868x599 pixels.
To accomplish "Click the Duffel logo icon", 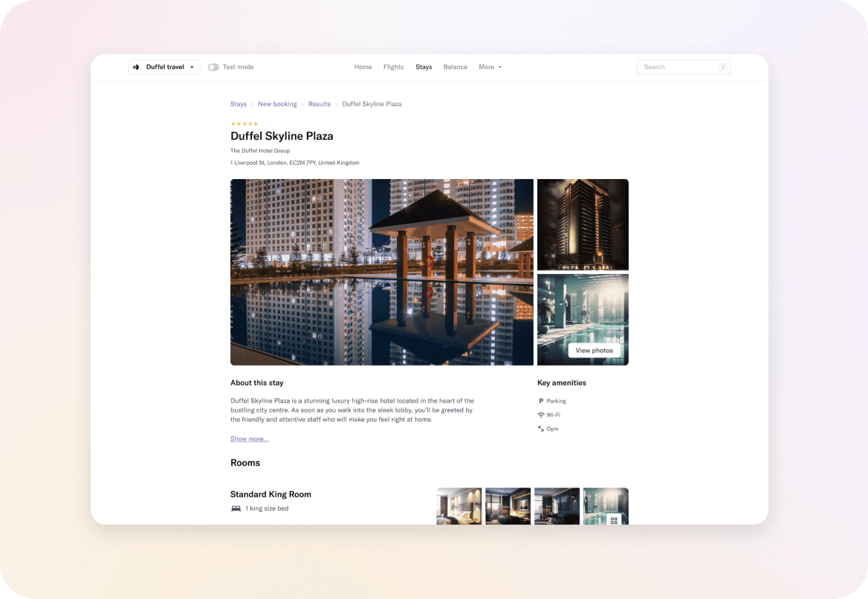I will 136,67.
